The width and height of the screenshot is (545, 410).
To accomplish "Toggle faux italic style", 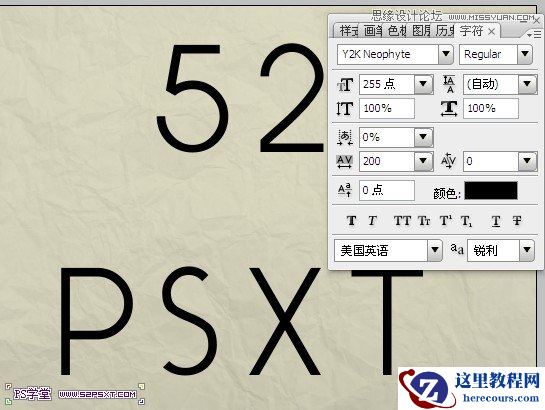I will coord(372,221).
